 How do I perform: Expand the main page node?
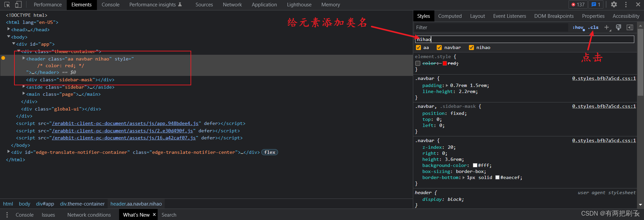[24, 94]
